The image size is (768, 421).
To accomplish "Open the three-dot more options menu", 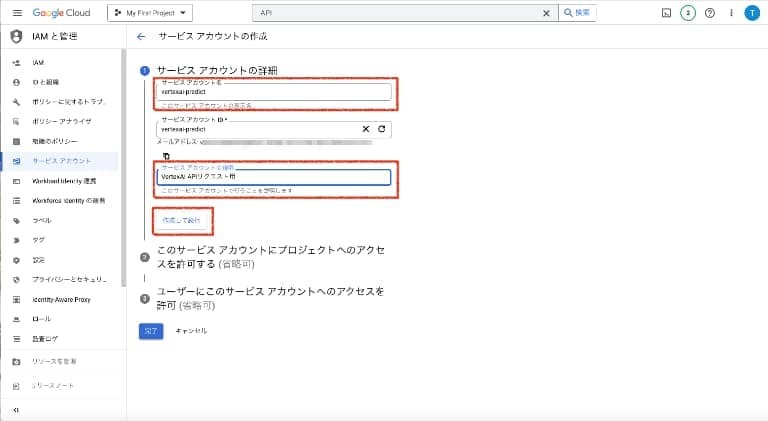I will click(731, 13).
